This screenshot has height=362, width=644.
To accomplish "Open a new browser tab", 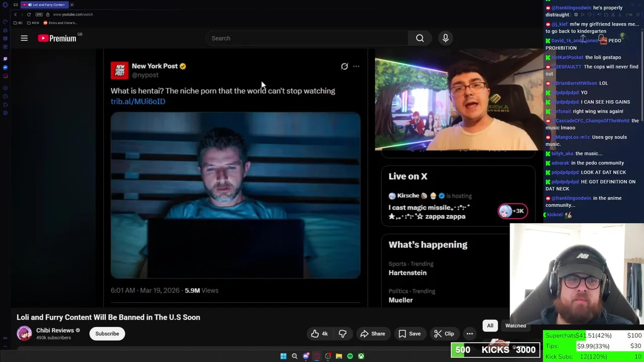I will pos(72,5).
